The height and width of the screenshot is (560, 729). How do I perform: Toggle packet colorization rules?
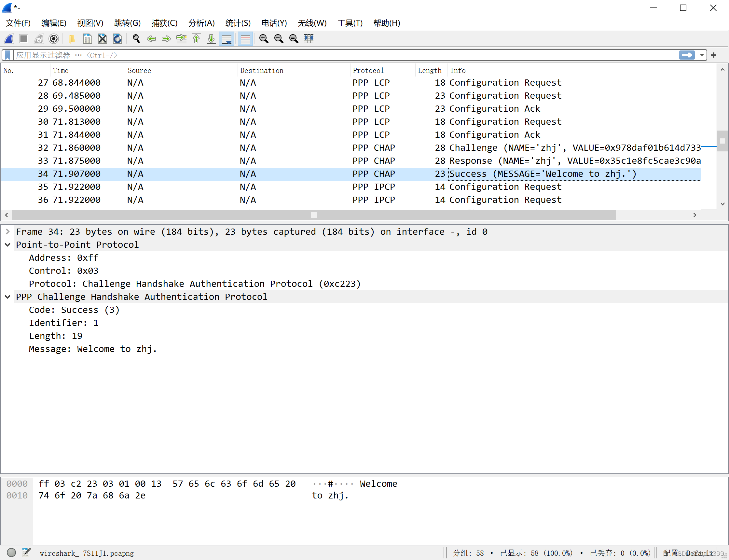point(246,39)
